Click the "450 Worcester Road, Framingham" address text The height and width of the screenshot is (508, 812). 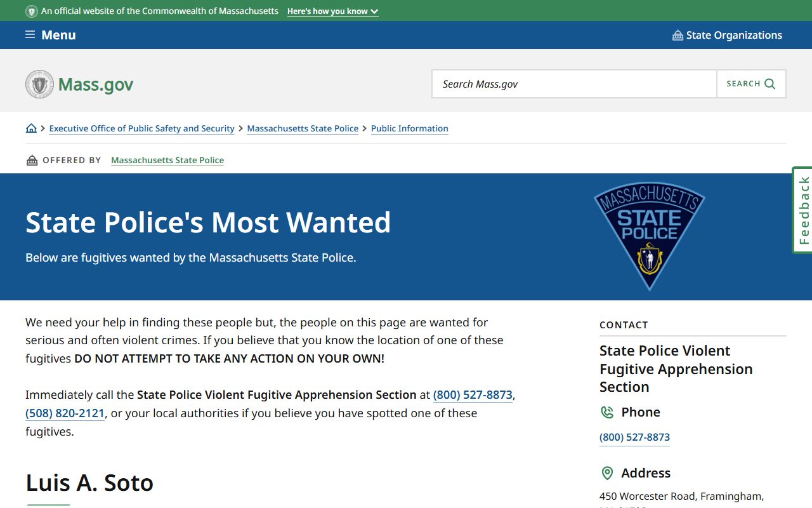point(681,496)
